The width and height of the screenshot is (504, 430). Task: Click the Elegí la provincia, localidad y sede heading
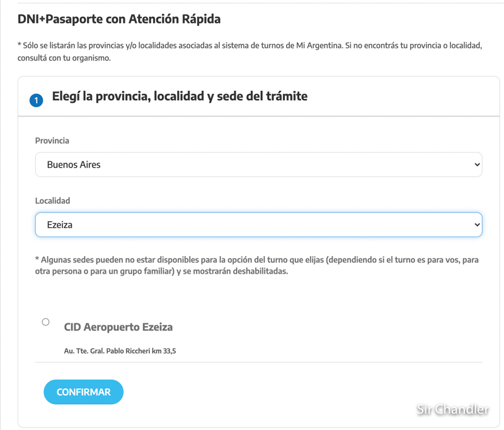(x=180, y=96)
